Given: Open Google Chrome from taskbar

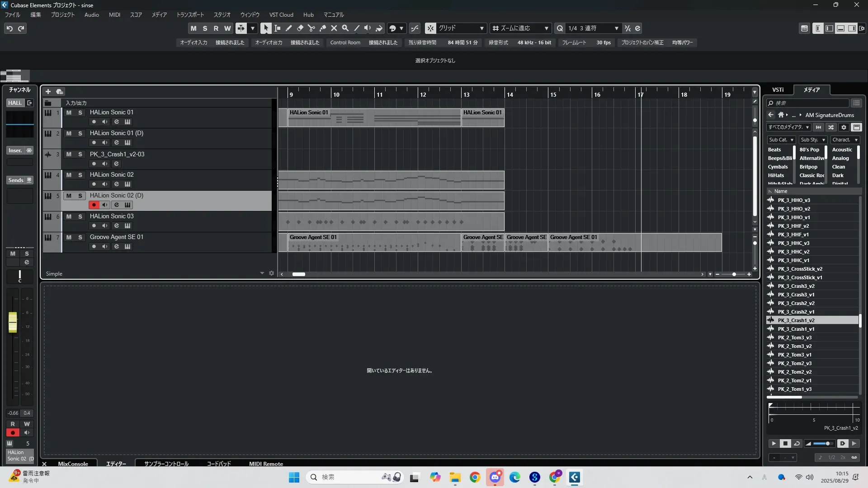Looking at the screenshot, I should click(475, 477).
